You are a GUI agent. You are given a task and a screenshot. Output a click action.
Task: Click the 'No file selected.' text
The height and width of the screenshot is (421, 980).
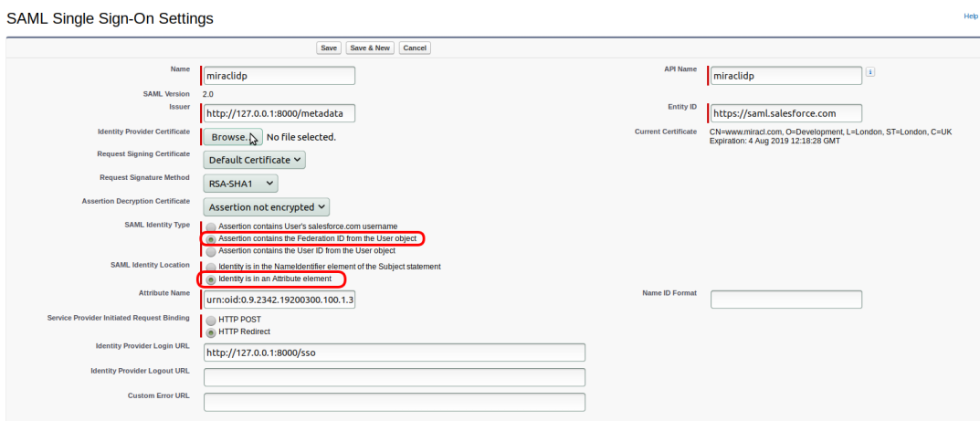click(301, 137)
